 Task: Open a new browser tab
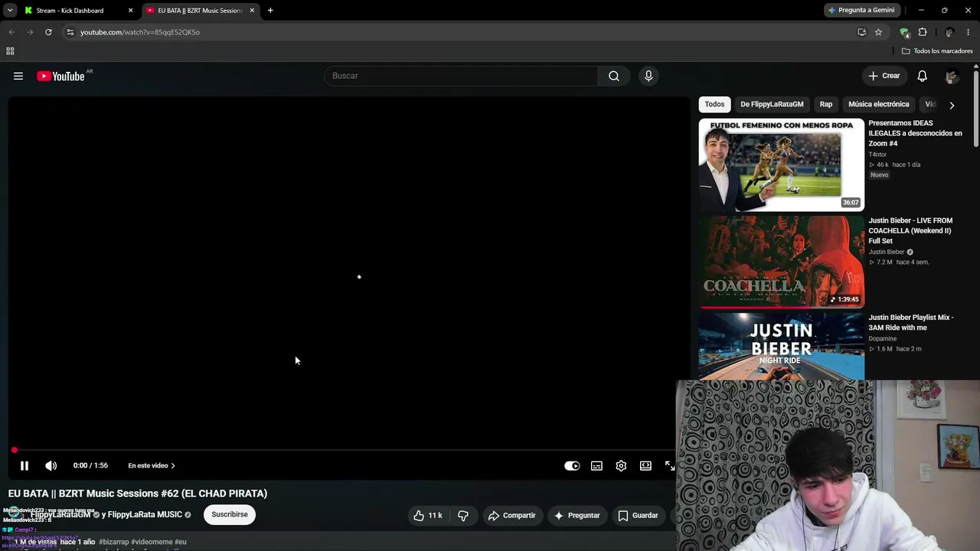click(x=270, y=11)
